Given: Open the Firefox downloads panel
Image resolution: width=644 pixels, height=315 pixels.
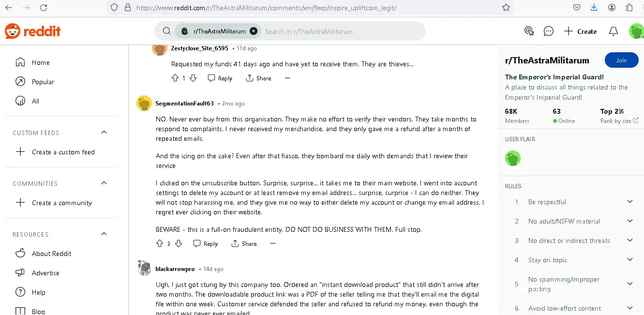Looking at the screenshot, I should pyautogui.click(x=594, y=8).
